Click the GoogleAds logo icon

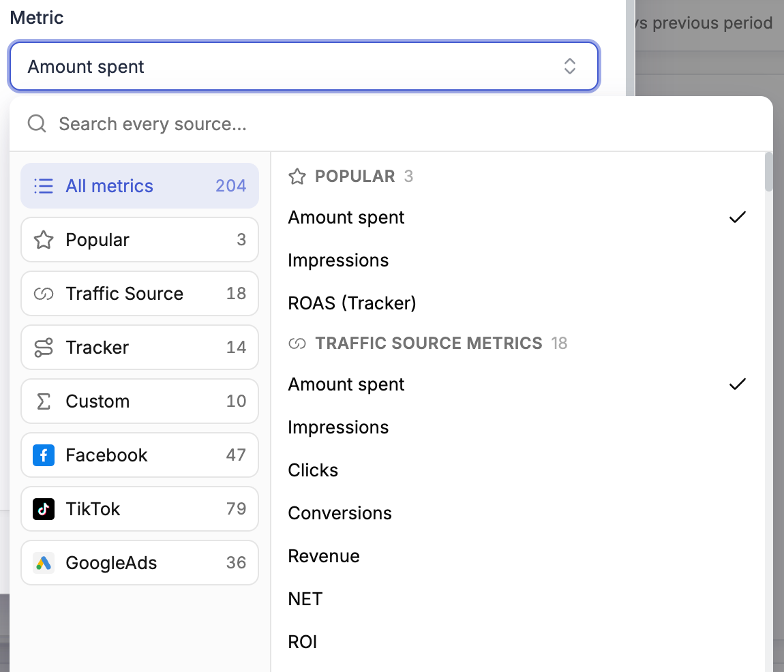44,563
